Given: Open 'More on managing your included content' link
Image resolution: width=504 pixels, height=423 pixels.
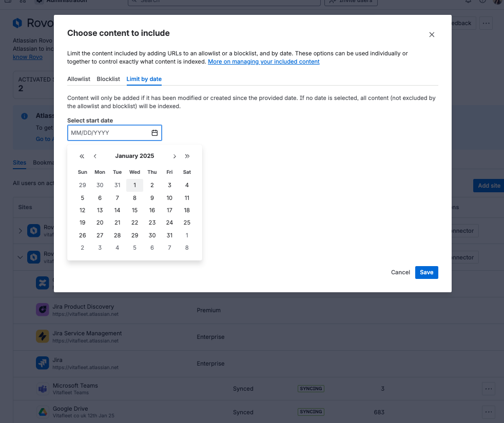Looking at the screenshot, I should [264, 62].
